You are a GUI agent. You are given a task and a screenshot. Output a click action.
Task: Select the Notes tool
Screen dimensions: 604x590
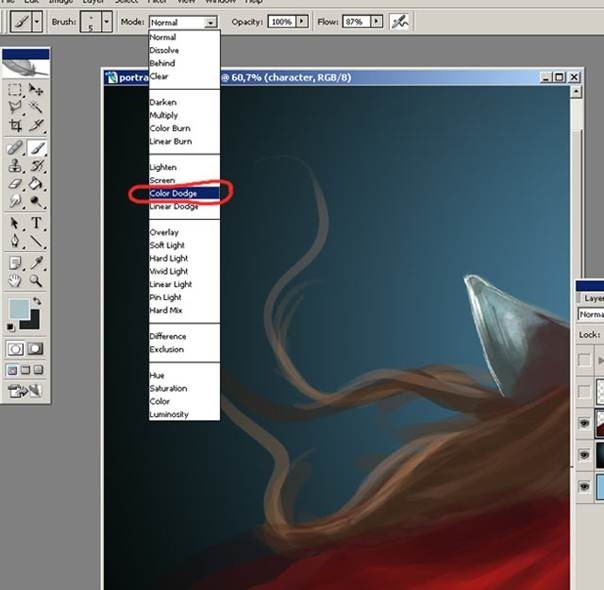[x=15, y=263]
